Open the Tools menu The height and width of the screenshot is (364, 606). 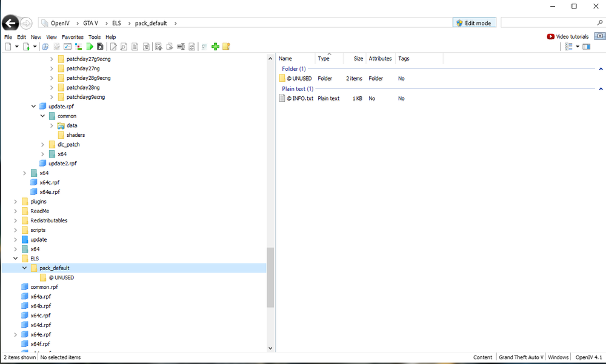pos(95,36)
